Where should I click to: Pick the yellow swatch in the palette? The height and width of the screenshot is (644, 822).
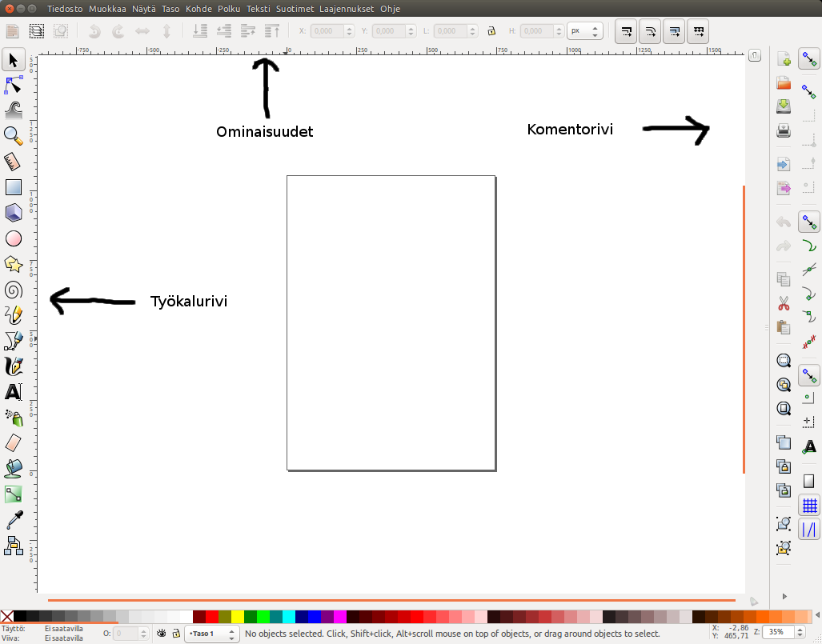[238, 617]
